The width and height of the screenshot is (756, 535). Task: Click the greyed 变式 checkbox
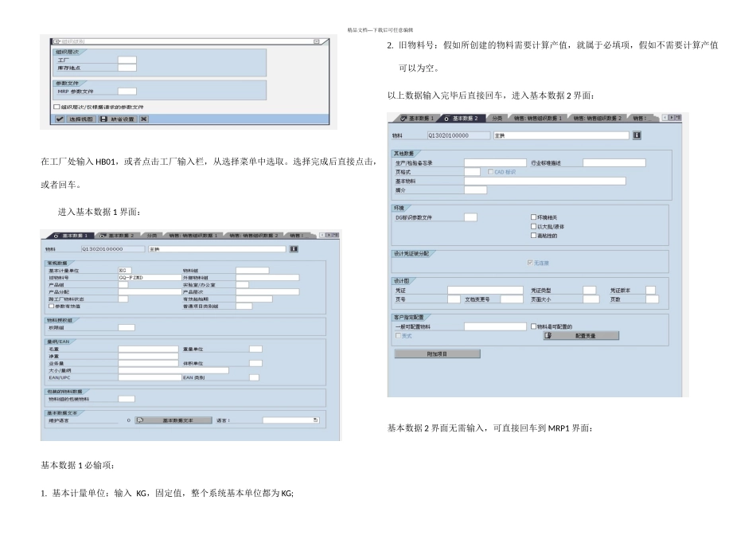[398, 336]
